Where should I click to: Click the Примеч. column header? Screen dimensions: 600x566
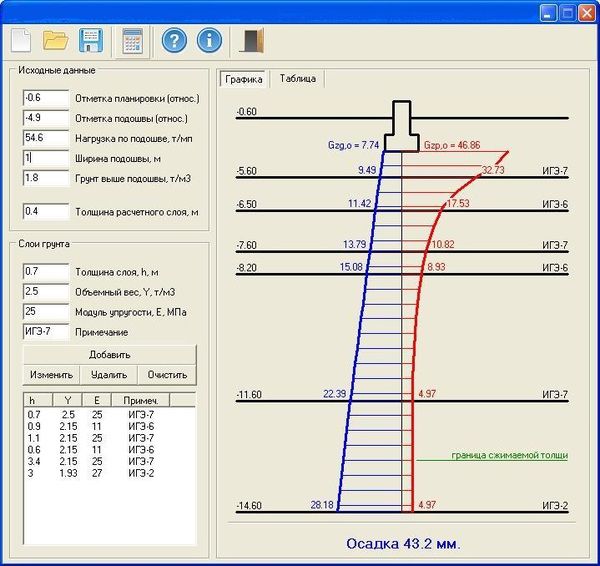click(x=140, y=400)
